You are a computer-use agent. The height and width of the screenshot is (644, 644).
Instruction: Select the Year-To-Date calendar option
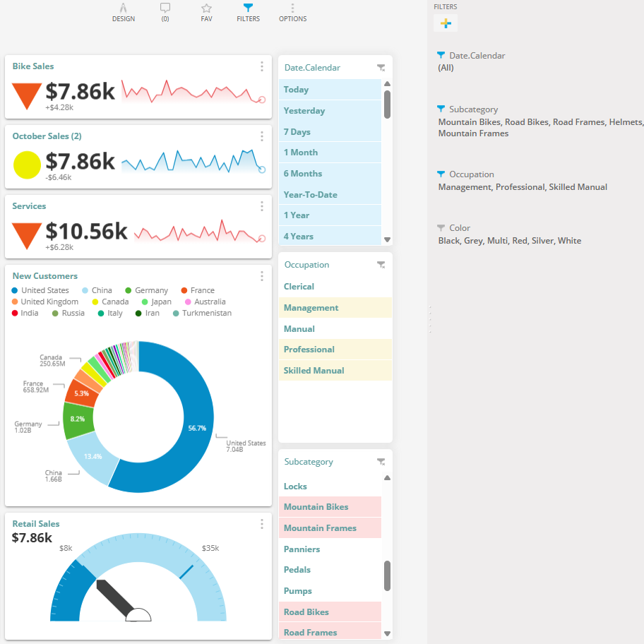[x=310, y=194]
